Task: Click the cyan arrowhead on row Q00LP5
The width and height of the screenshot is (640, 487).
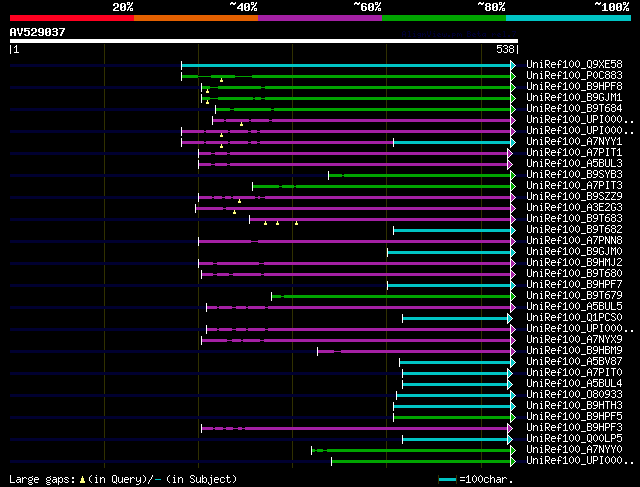Action: coord(510,440)
